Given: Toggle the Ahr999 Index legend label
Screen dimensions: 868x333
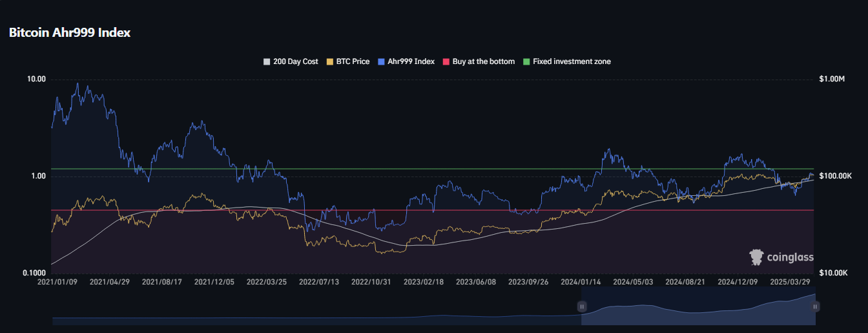Looking at the screenshot, I should 411,61.
